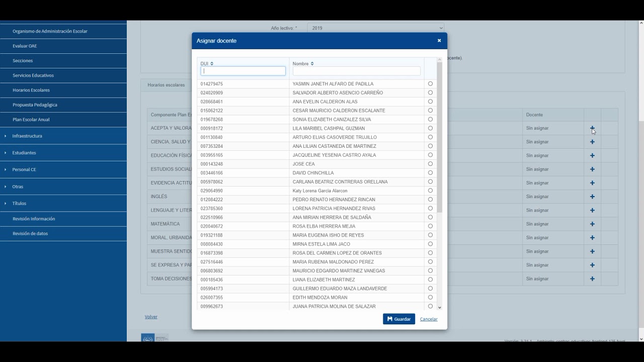Add docente for EDUCACIÓN FÍSICA row
This screenshot has width=644, height=362.
[592, 155]
